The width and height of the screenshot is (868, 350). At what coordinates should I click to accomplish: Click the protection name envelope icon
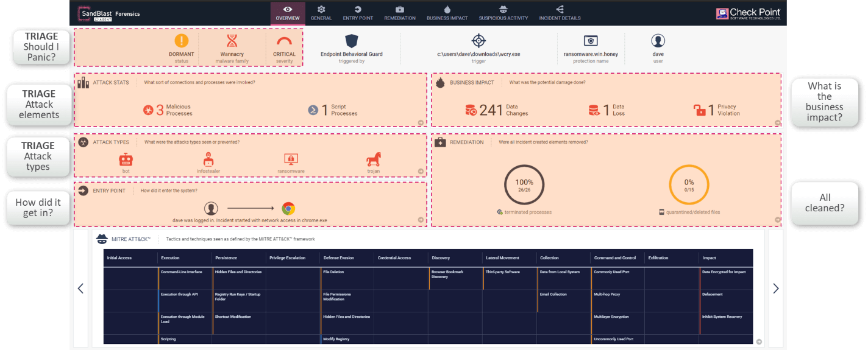coord(590,41)
